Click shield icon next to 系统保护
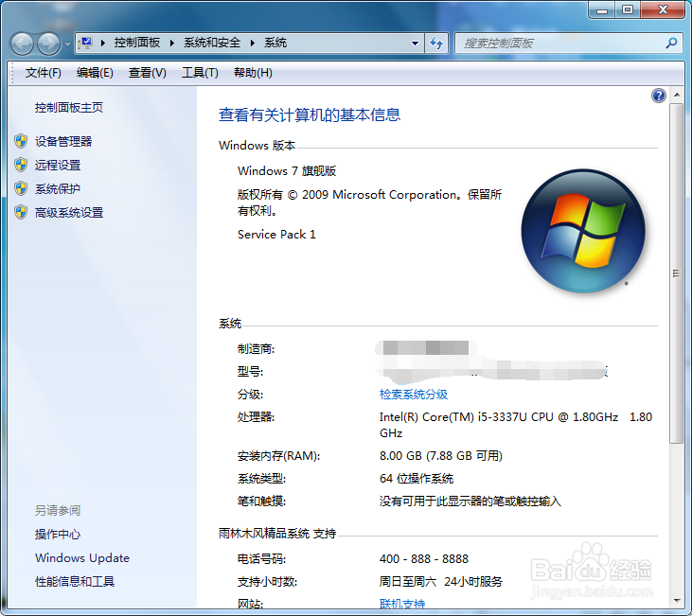 click(x=21, y=189)
